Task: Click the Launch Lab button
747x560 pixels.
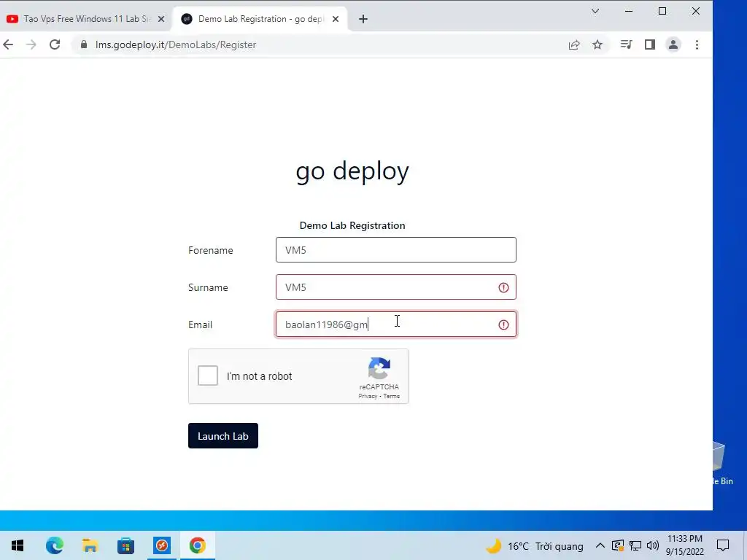Action: (223, 436)
